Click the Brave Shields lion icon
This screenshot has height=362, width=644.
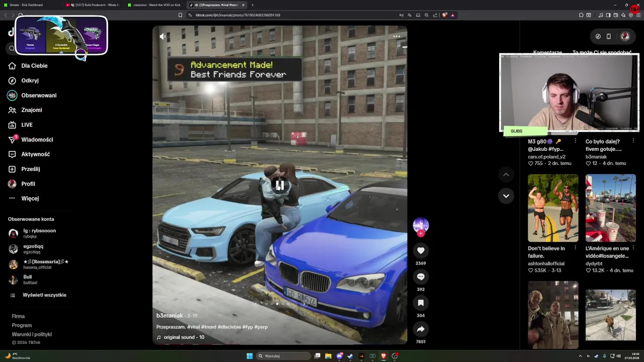point(444,15)
